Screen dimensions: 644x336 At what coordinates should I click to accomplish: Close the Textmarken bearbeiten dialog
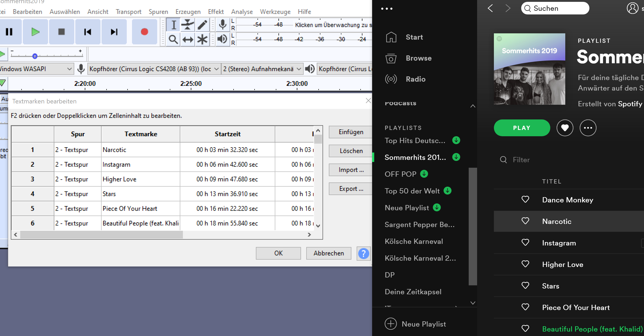point(368,101)
